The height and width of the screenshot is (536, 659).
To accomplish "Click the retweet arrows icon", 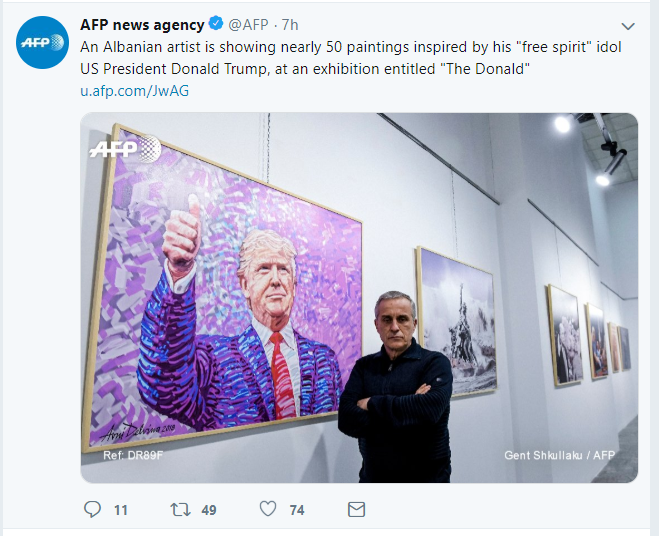I will [180, 509].
